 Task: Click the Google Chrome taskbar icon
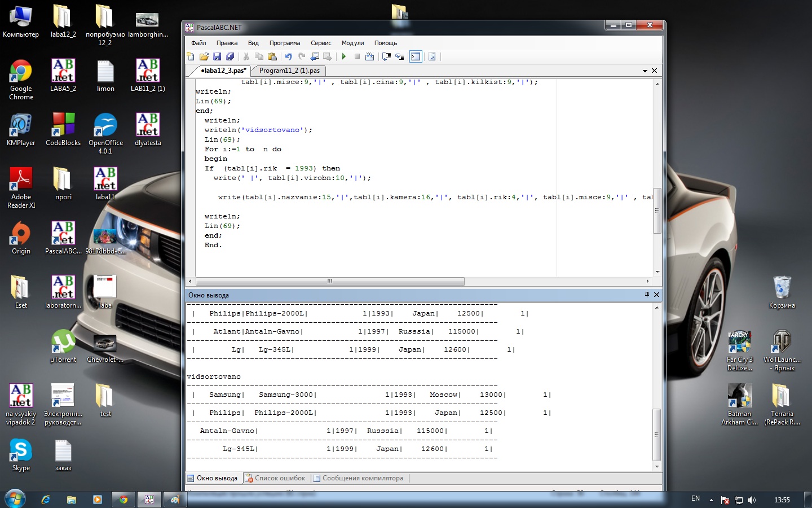123,500
